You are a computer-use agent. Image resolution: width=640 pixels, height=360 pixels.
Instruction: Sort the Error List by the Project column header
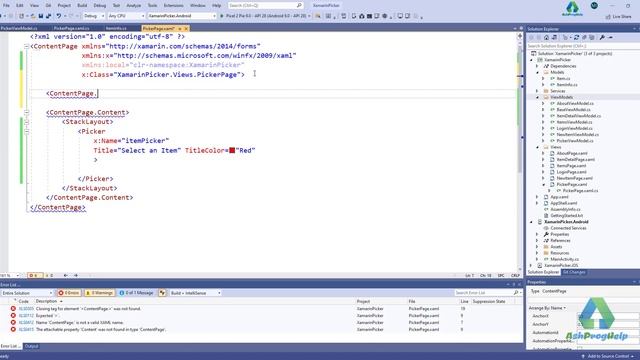click(x=363, y=301)
